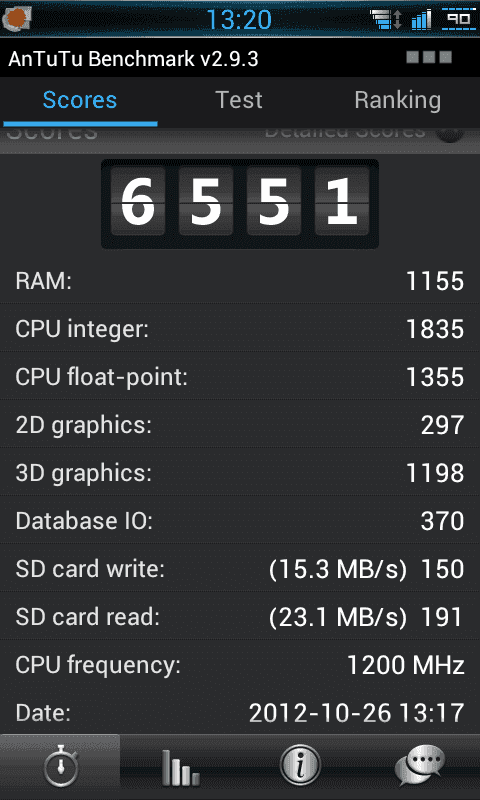Select the SD card write row
480x800 pixels.
[x=240, y=569]
